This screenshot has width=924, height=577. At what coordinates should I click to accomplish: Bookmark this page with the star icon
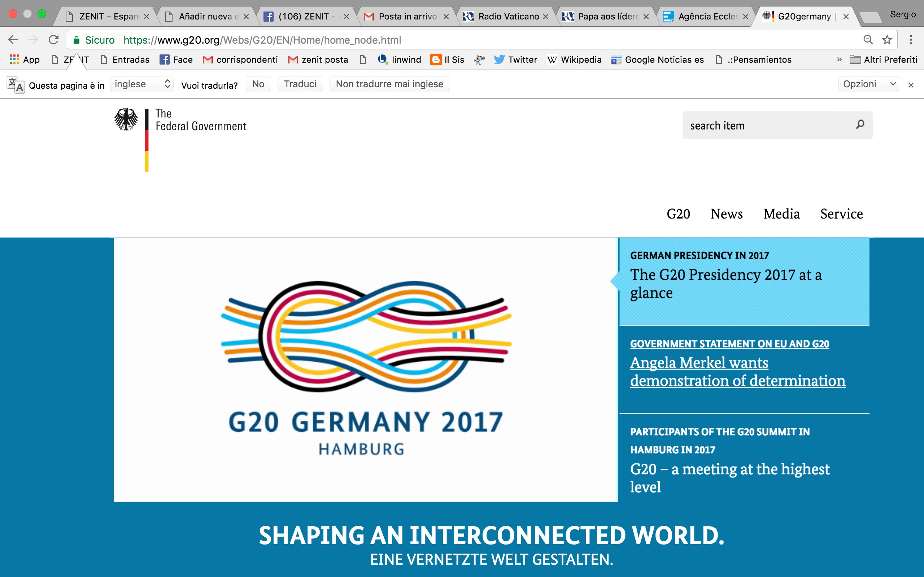coord(887,40)
